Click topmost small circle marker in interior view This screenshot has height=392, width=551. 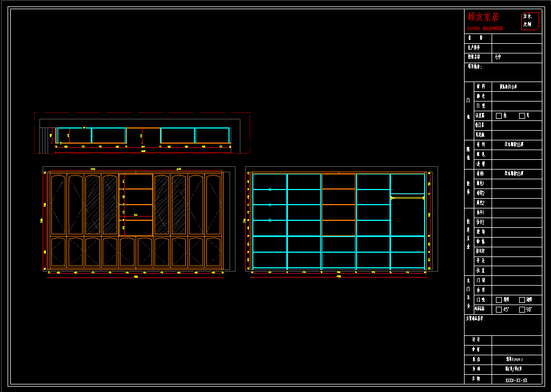[270, 190]
